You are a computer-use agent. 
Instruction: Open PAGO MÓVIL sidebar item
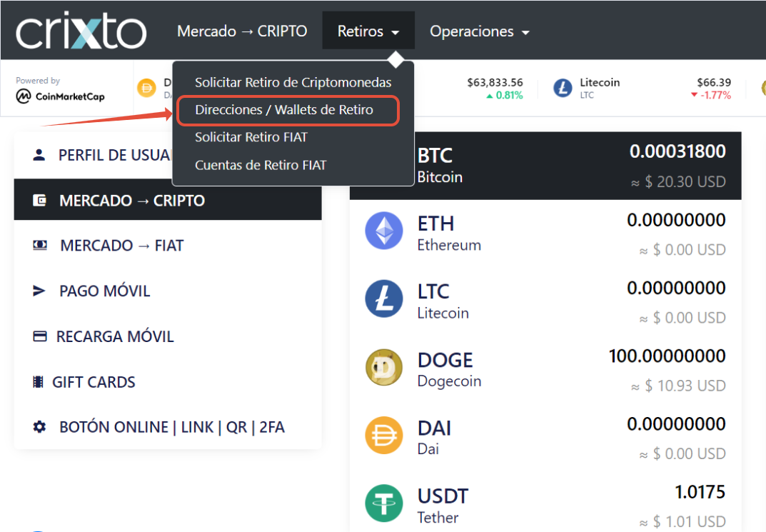(168, 291)
